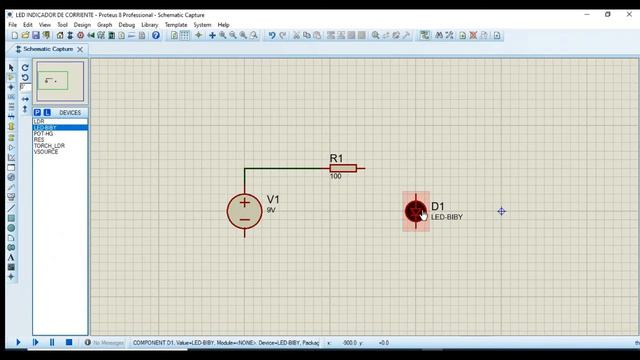Select the Wire Label mode tool

click(x=11, y=97)
